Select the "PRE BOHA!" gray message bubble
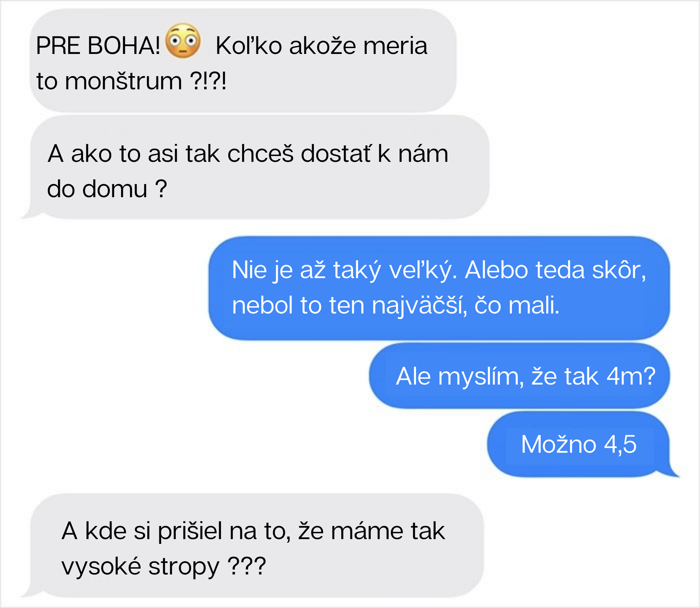The width and height of the screenshot is (700, 608). (243, 61)
